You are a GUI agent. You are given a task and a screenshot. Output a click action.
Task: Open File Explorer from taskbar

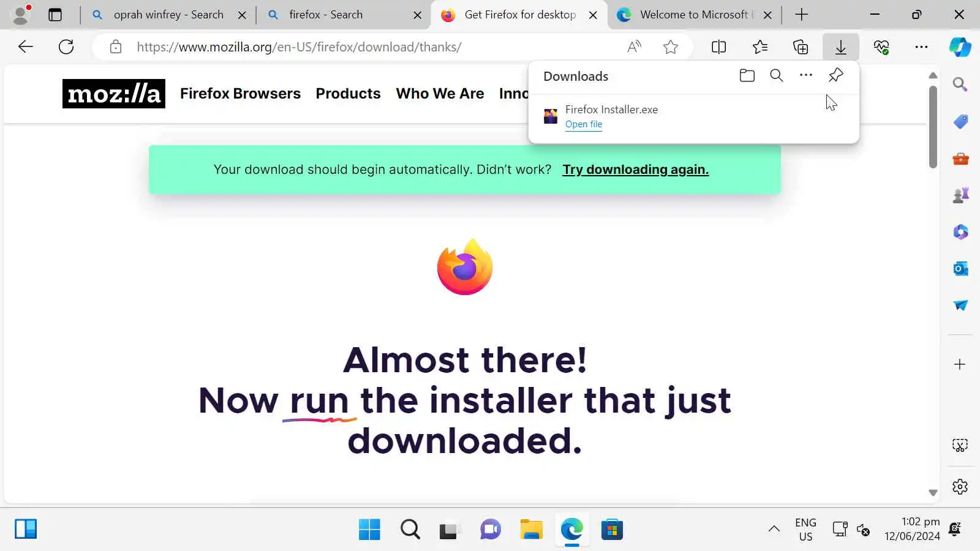coord(531,530)
